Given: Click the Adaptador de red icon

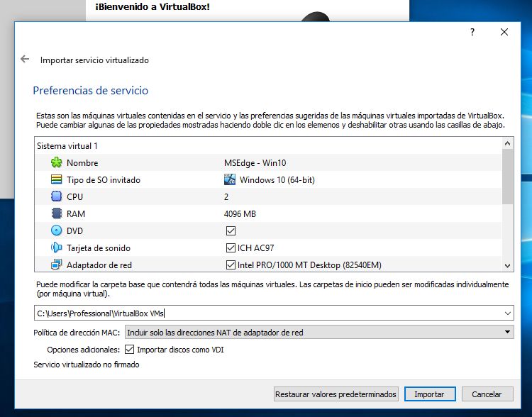Looking at the screenshot, I should [x=56, y=265].
